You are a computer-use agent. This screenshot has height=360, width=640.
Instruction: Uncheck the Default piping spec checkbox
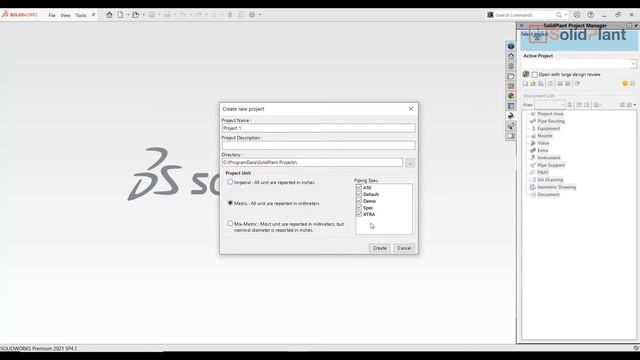pyautogui.click(x=359, y=194)
